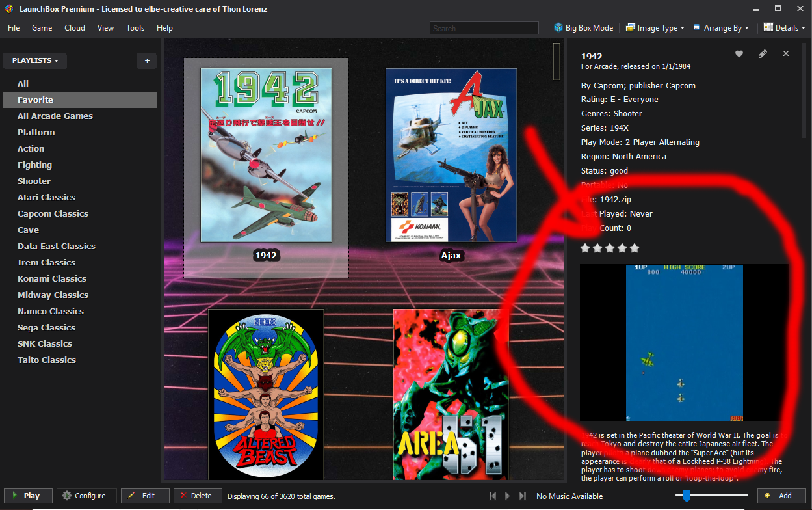The height and width of the screenshot is (510, 812).
Task: Click the Configure button
Action: click(86, 496)
